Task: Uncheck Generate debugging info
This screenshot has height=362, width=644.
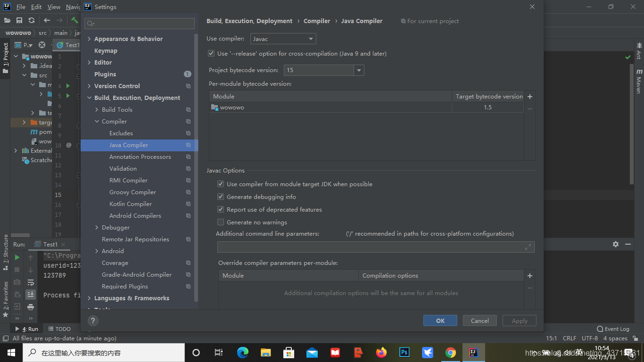Action: point(221,197)
